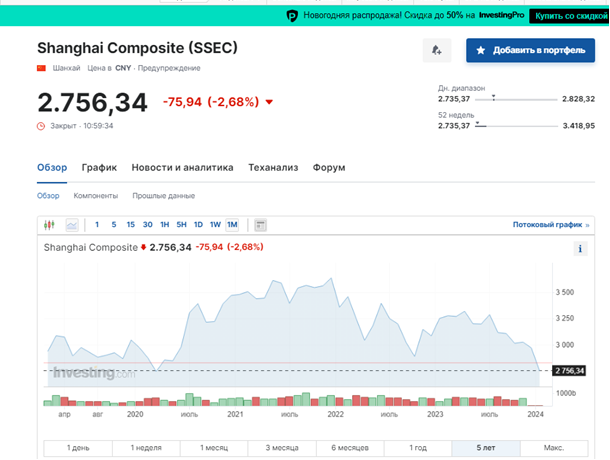This screenshot has height=460, width=610.
Task: Click the InvestingPro shield logo
Action: click(x=292, y=16)
